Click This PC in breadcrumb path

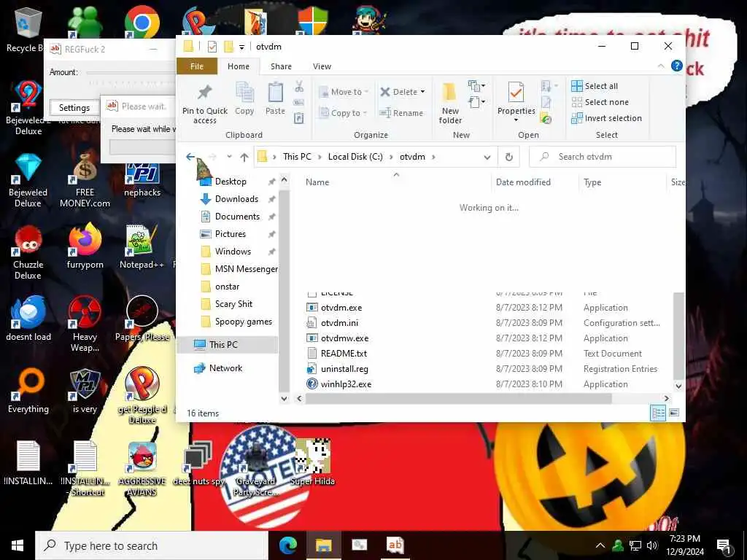coord(297,157)
